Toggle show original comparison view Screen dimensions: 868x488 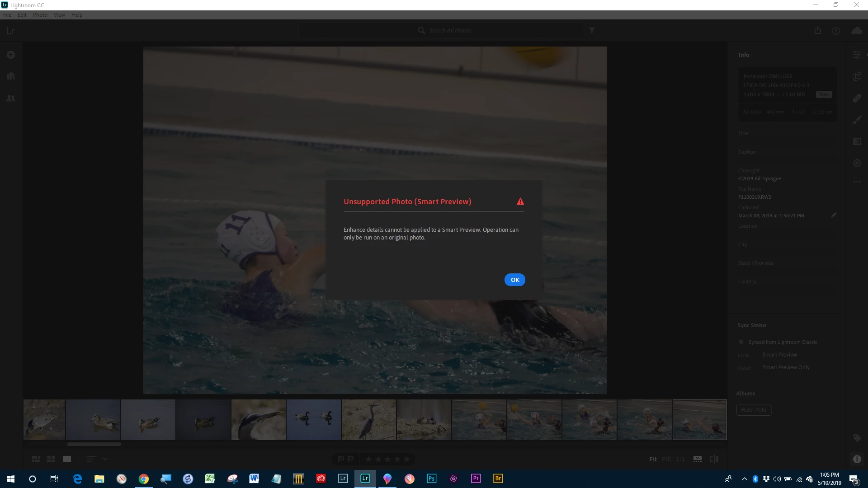click(714, 459)
